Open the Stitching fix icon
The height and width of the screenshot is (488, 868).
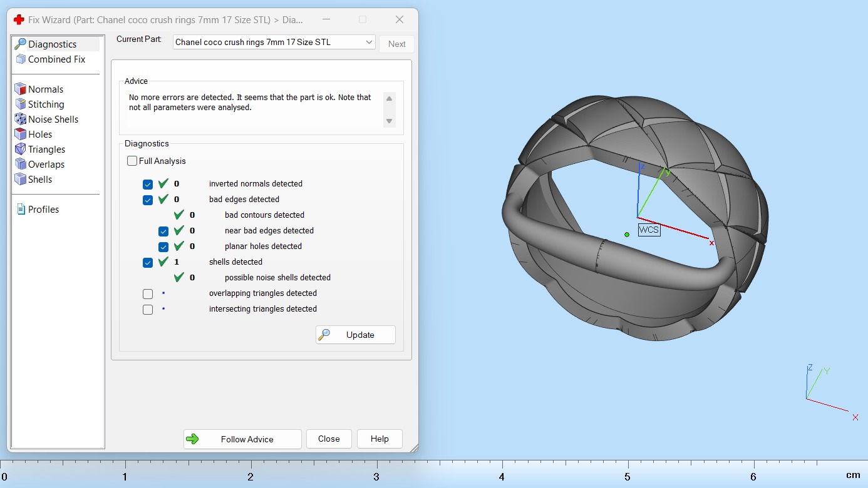tap(20, 104)
